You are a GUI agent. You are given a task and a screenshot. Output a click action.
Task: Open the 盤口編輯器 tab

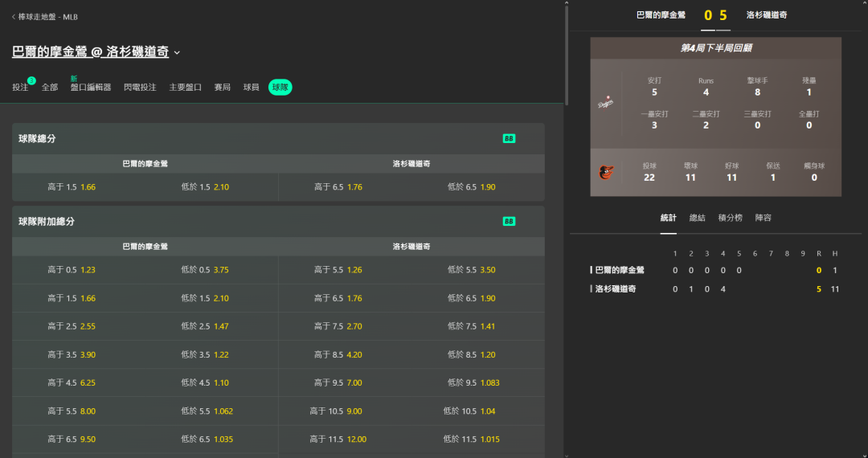[x=91, y=88]
